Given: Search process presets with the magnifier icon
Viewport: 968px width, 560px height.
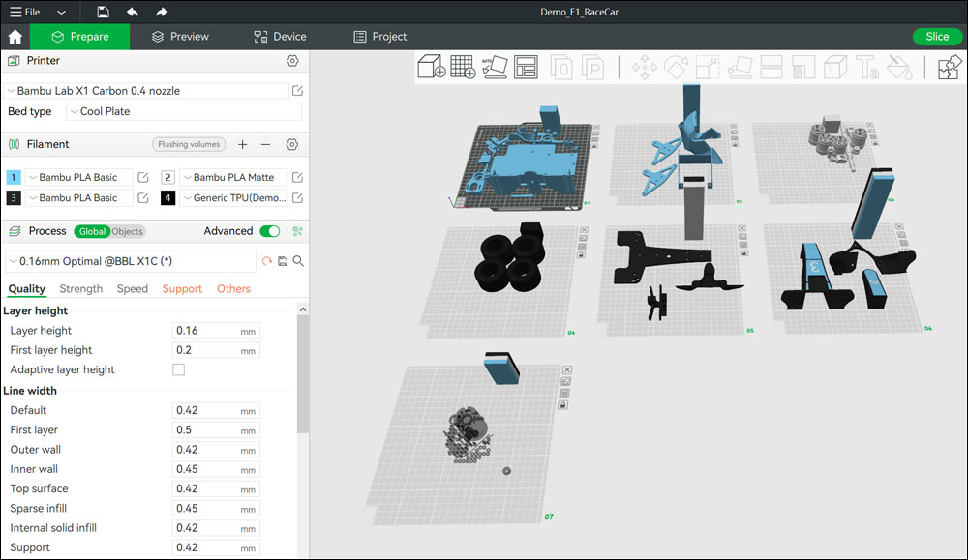Looking at the screenshot, I should (297, 260).
